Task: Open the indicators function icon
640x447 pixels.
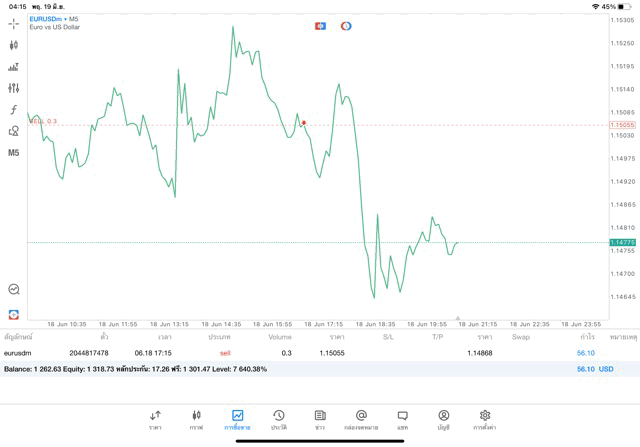Action: tap(13, 110)
